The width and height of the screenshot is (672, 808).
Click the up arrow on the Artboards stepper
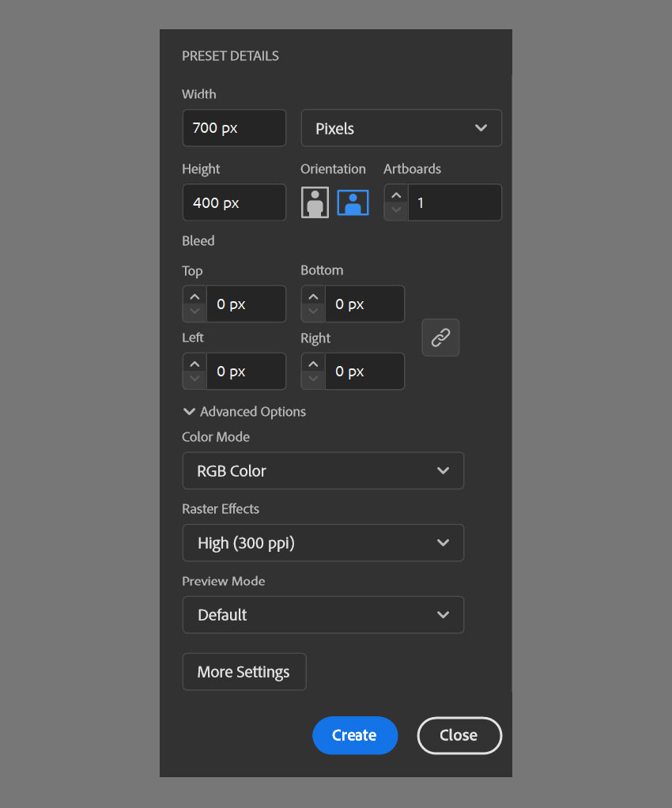pos(395,194)
